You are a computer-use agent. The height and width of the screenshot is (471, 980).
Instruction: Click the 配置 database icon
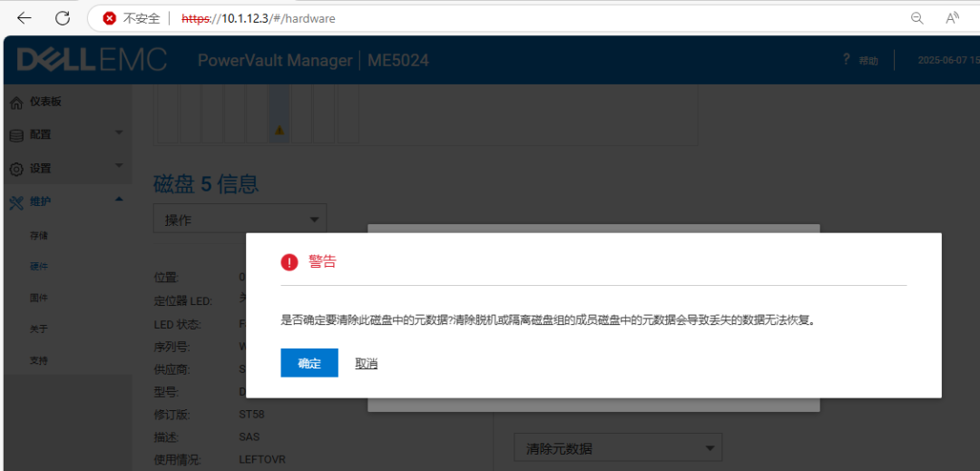pyautogui.click(x=17, y=135)
